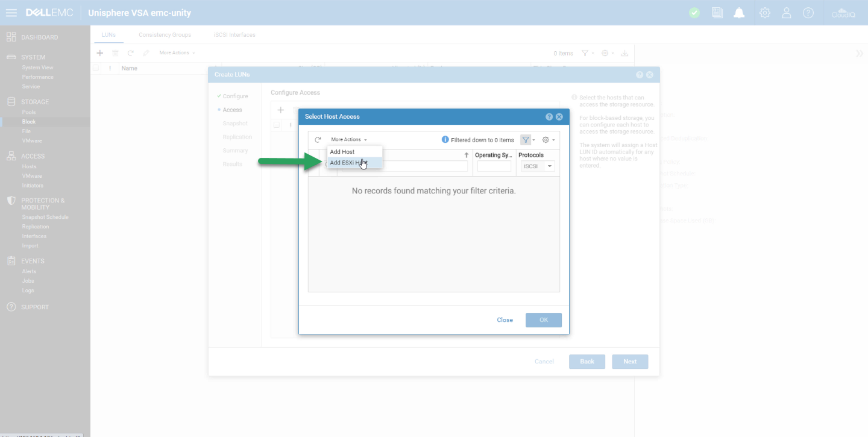Viewport: 868px width, 437px height.
Task: Open Performance in sidebar
Action: click(x=38, y=77)
